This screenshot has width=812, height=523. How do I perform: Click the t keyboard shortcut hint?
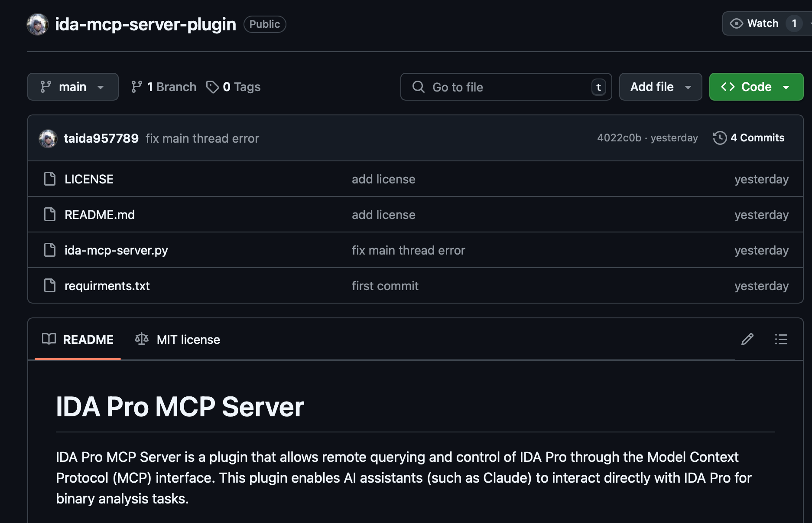598,87
